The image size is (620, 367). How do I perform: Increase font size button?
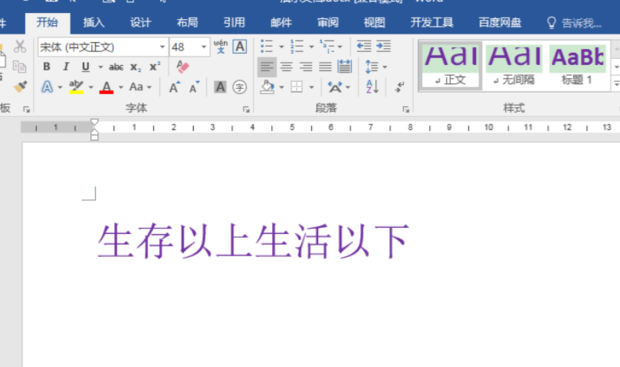[174, 87]
